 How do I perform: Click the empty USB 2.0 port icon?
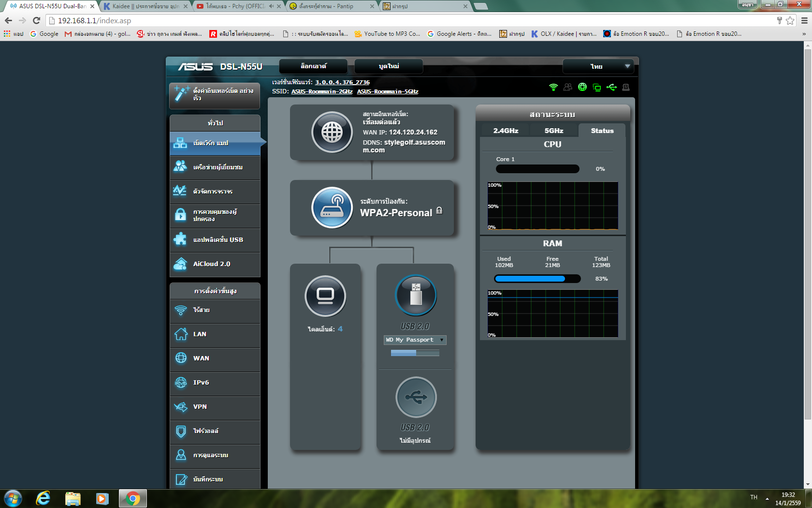[x=416, y=397]
